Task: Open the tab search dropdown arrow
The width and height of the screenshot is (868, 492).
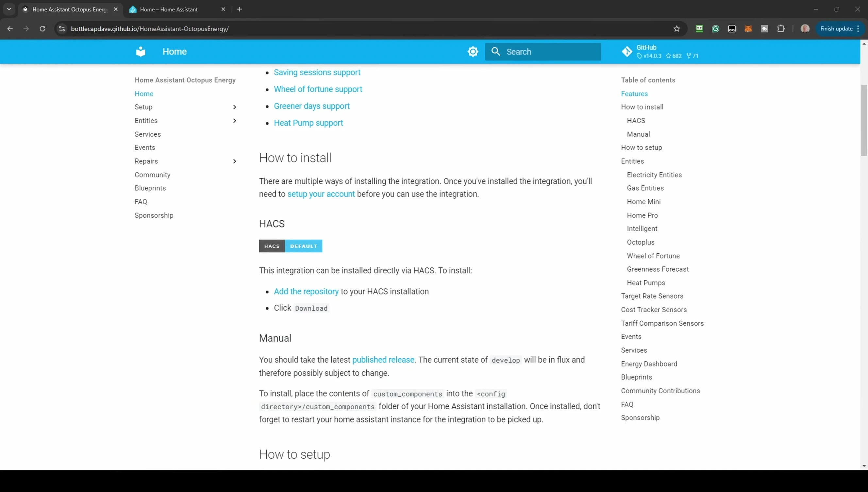Action: tap(9, 9)
